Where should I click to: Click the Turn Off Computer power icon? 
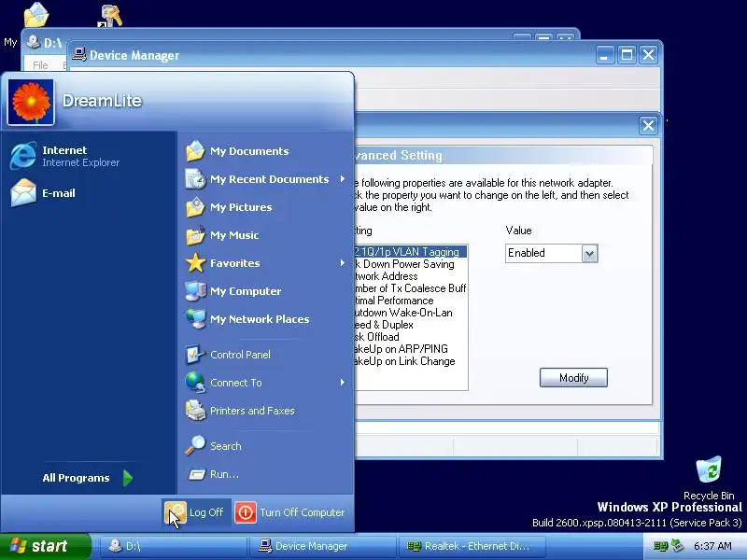(246, 512)
